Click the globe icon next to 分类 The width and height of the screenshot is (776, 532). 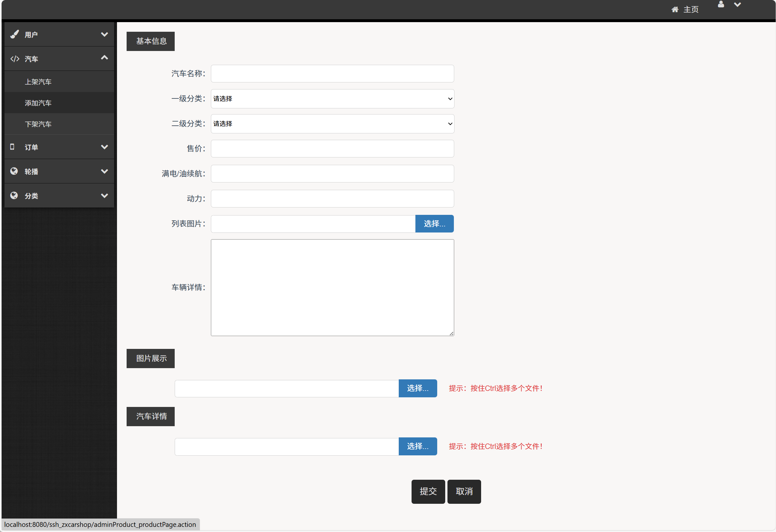pyautogui.click(x=14, y=196)
